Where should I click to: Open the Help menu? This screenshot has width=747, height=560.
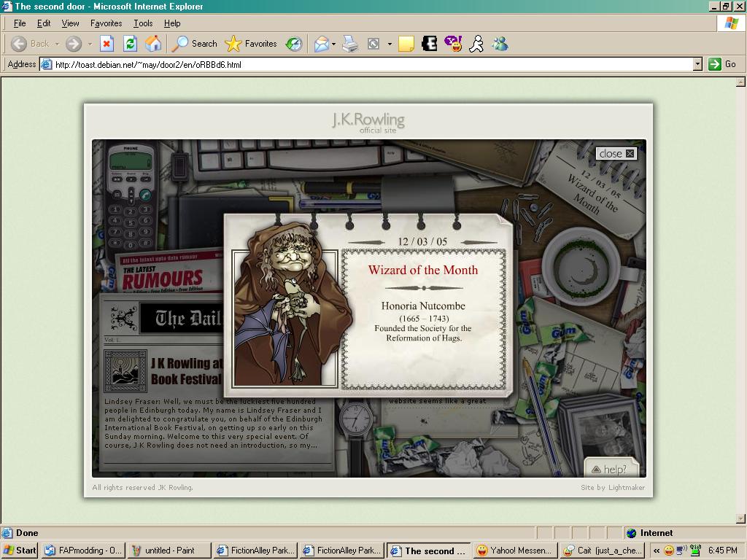point(172,23)
